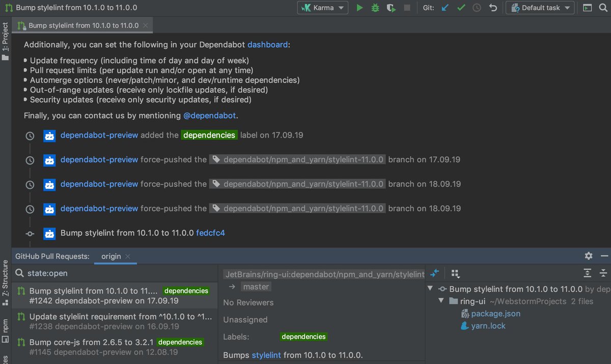Run with coverage icon
Screen dimensions: 611x364
pyautogui.click(x=391, y=8)
